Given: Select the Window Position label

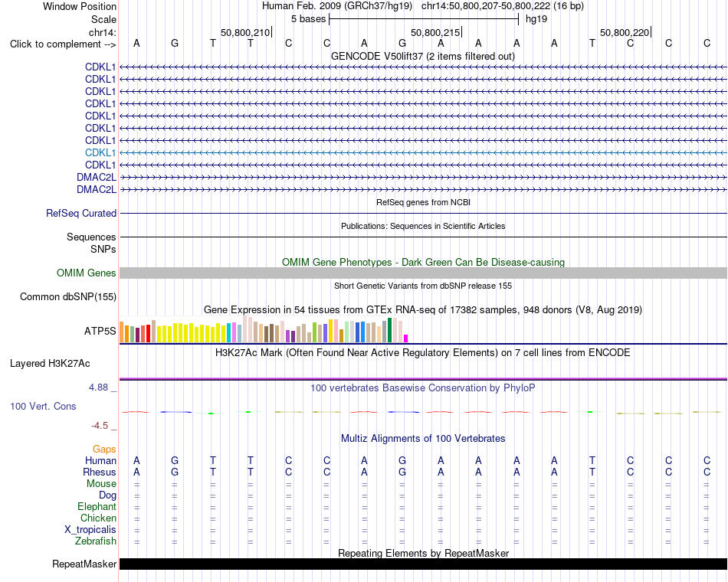Looking at the screenshot, I should pyautogui.click(x=80, y=6).
